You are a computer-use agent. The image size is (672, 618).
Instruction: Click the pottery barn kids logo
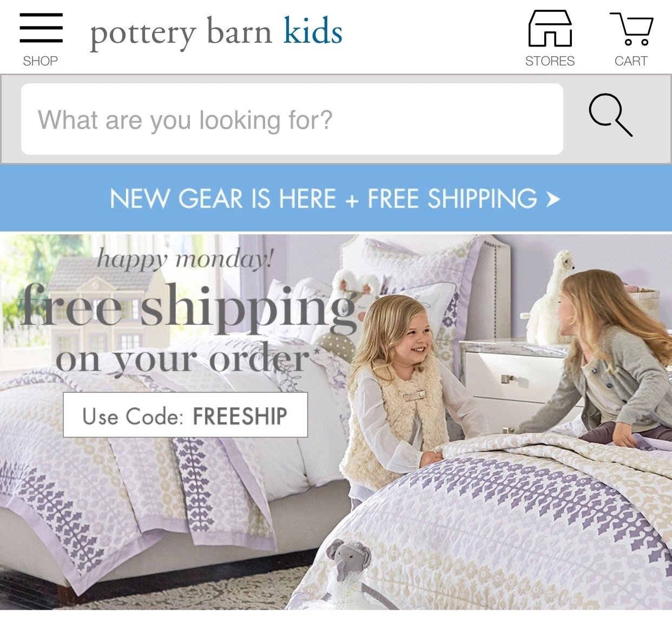pos(216,33)
